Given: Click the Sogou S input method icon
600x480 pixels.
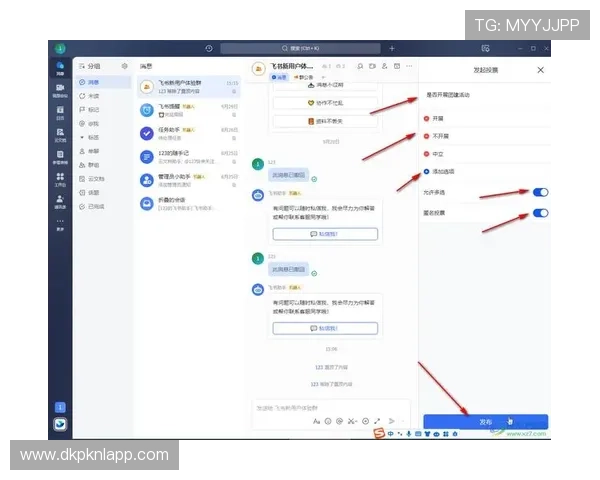Looking at the screenshot, I should (379, 434).
